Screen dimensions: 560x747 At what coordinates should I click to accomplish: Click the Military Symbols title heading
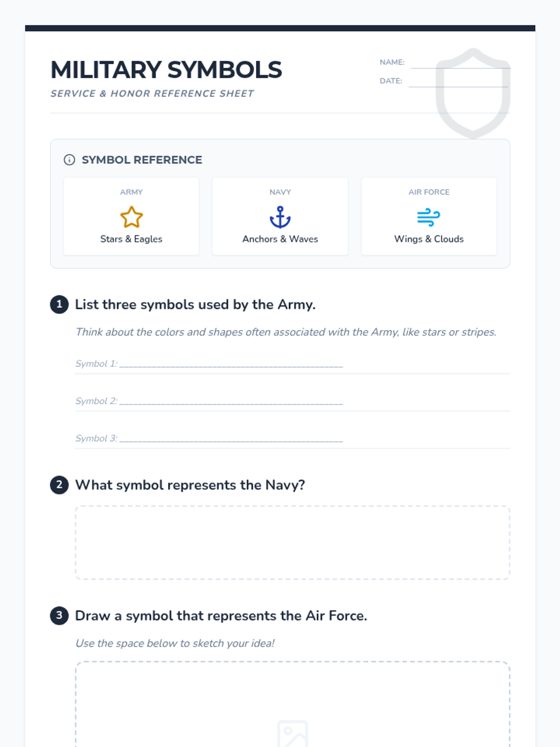pos(166,70)
